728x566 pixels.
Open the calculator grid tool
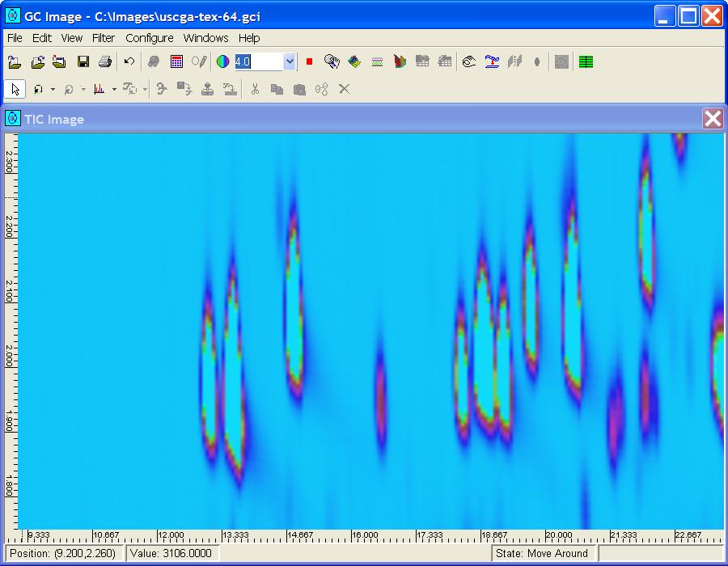point(176,61)
